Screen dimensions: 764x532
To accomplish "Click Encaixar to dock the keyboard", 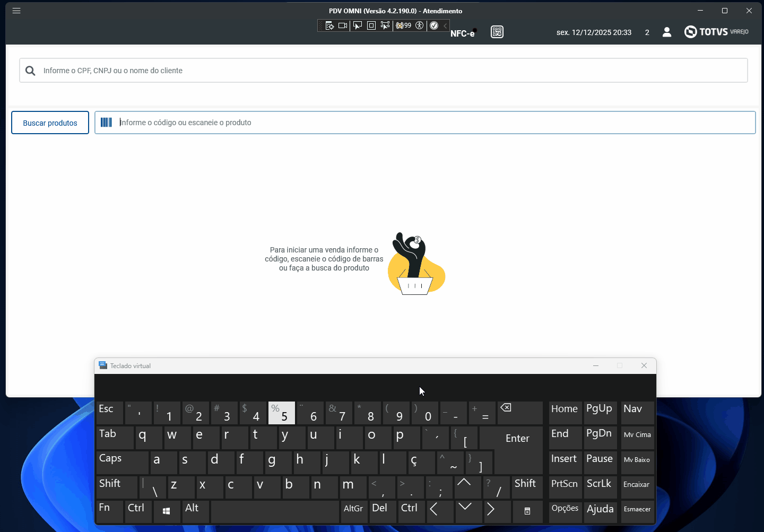I will pos(638,487).
